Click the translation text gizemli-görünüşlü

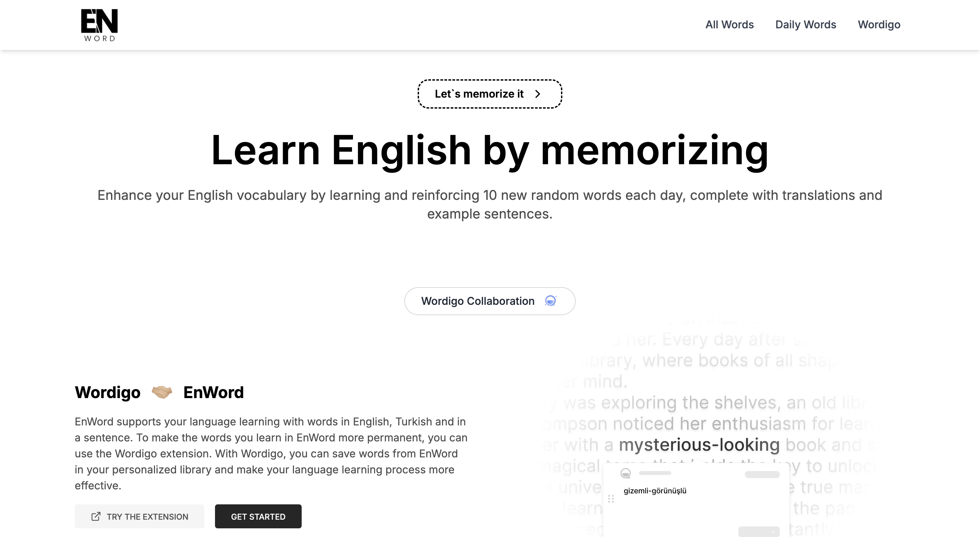(x=655, y=491)
